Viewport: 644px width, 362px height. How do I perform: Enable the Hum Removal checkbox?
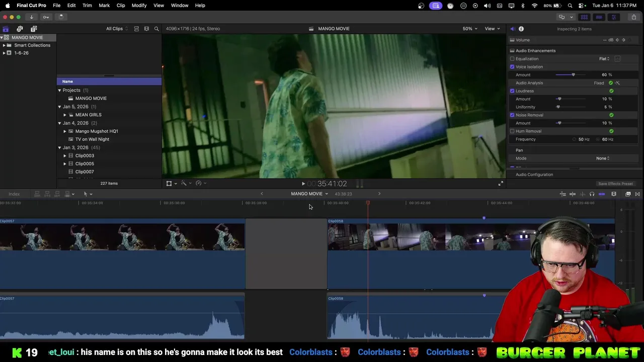pyautogui.click(x=512, y=131)
